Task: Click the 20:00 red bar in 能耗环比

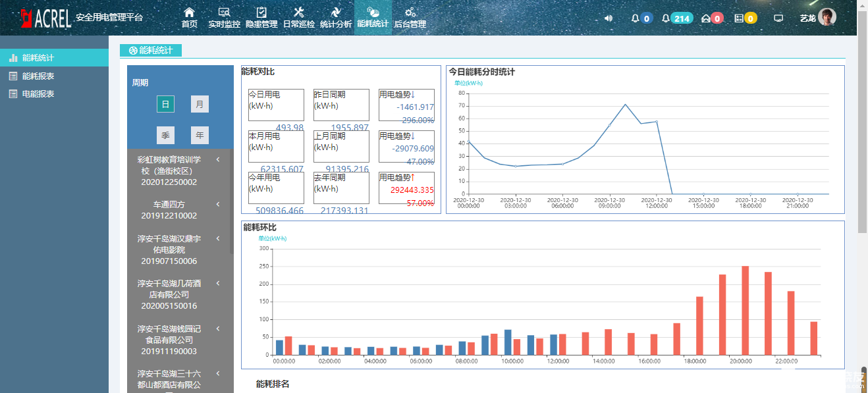Action: 746,310
